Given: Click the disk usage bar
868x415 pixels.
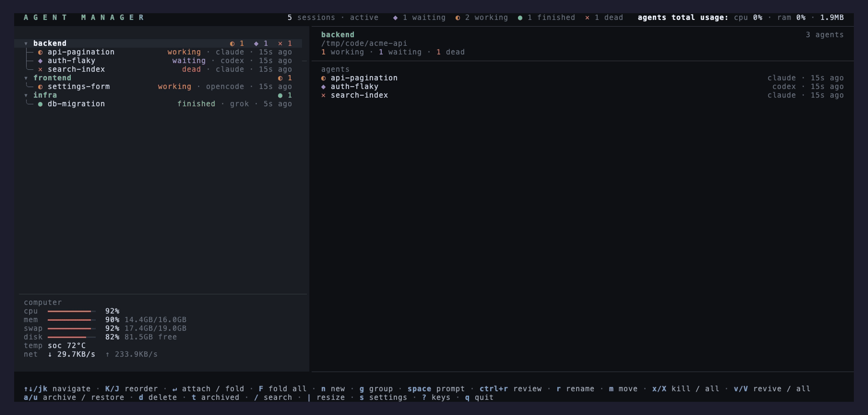Looking at the screenshot, I should (71, 337).
